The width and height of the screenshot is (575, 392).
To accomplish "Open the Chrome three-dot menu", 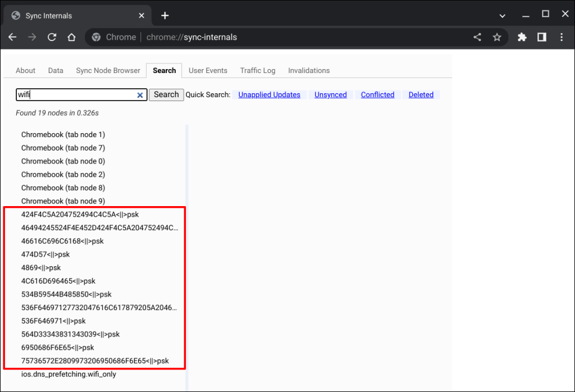I will [562, 37].
